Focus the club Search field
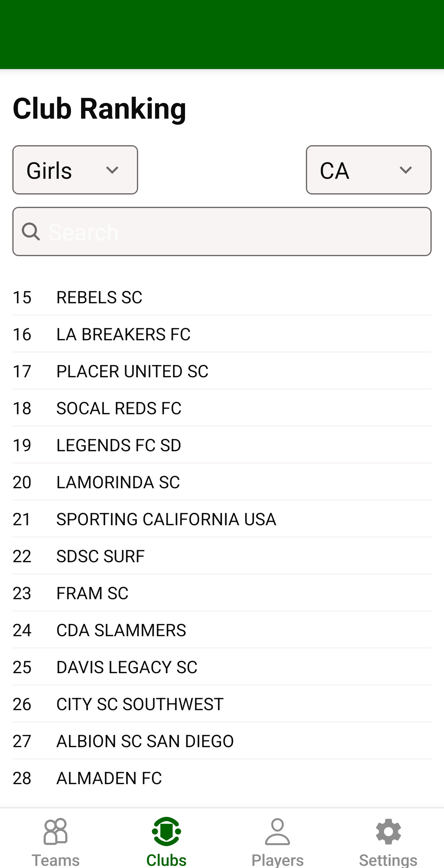444x868 pixels. click(236, 232)
